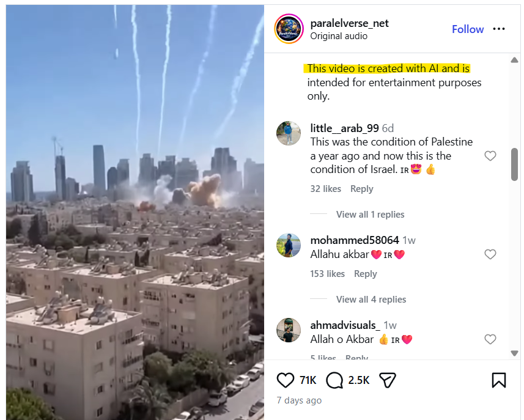Reply to mohammed58064's comment

click(365, 274)
